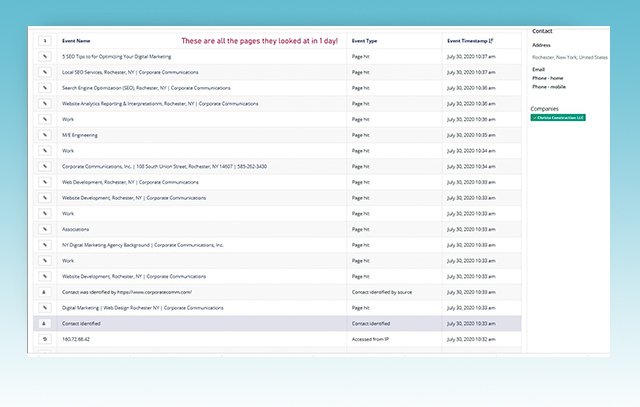Sort by Event Name column header
Image resolution: width=640 pixels, height=407 pixels.
[x=76, y=41]
